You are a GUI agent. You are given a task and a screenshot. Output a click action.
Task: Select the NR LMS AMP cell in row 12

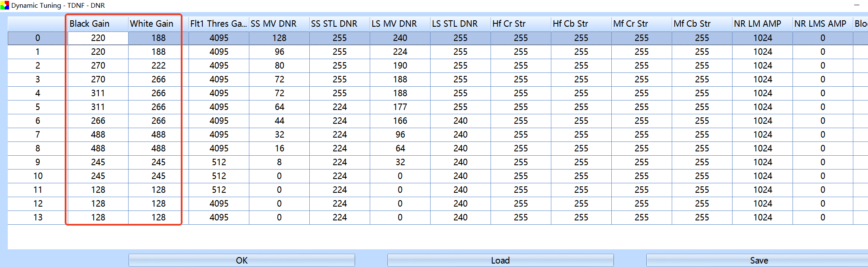[x=822, y=204]
